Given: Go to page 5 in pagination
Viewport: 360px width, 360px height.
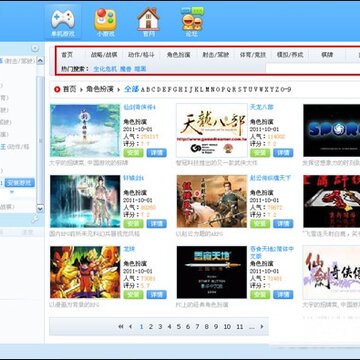Looking at the screenshot, I should pos(179,327).
